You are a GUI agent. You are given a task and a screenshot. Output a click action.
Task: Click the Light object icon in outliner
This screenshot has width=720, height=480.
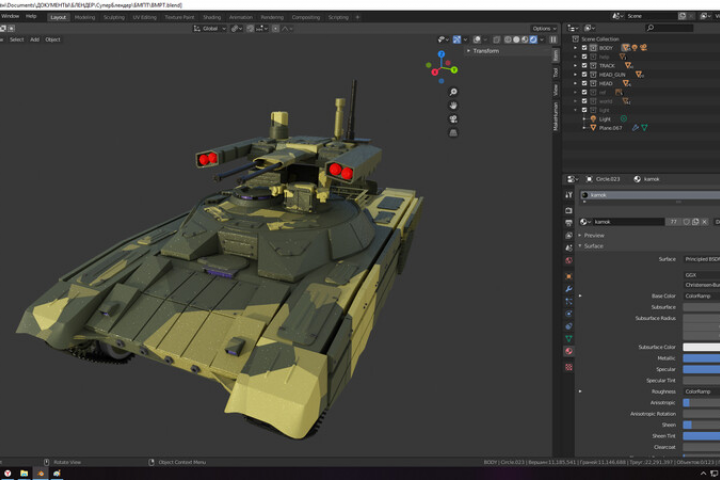(x=594, y=119)
